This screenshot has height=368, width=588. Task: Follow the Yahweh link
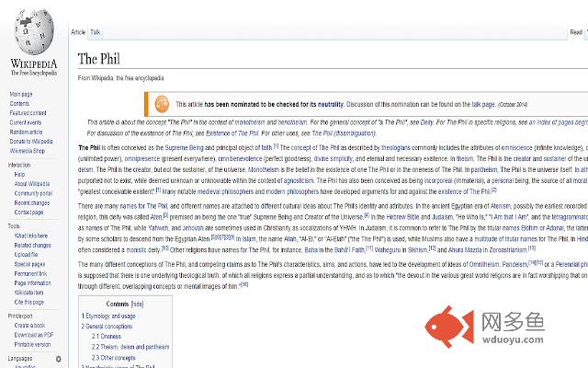click(x=158, y=228)
